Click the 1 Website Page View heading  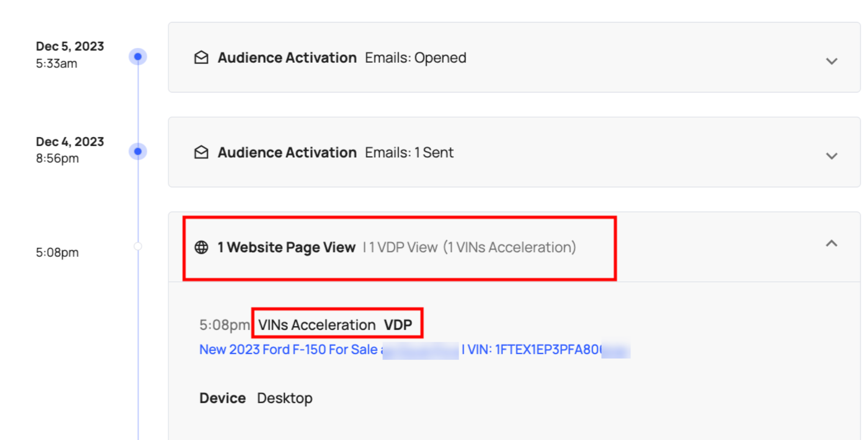click(x=286, y=247)
